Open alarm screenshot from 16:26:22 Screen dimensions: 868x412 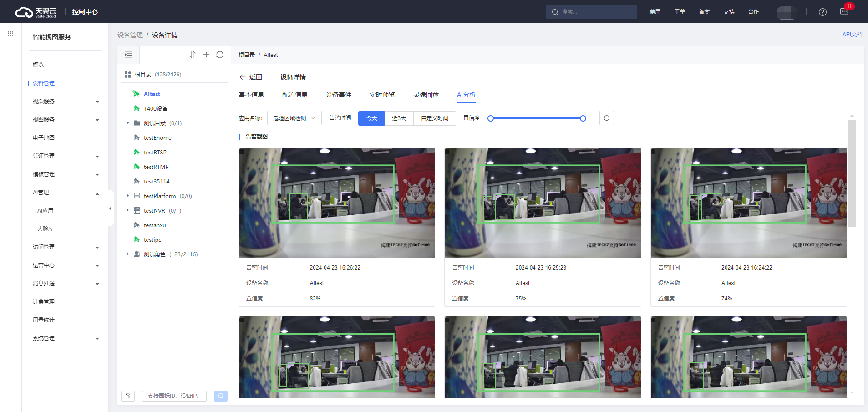tap(337, 203)
